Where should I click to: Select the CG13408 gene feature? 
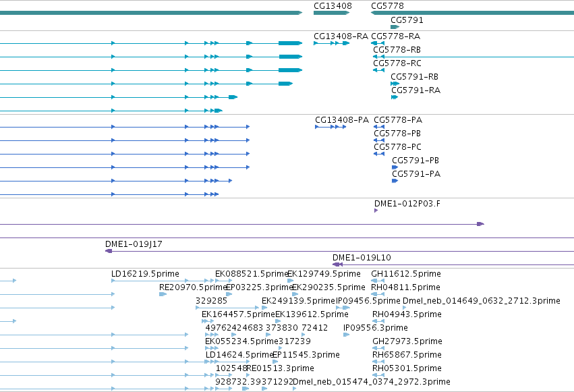coord(332,13)
